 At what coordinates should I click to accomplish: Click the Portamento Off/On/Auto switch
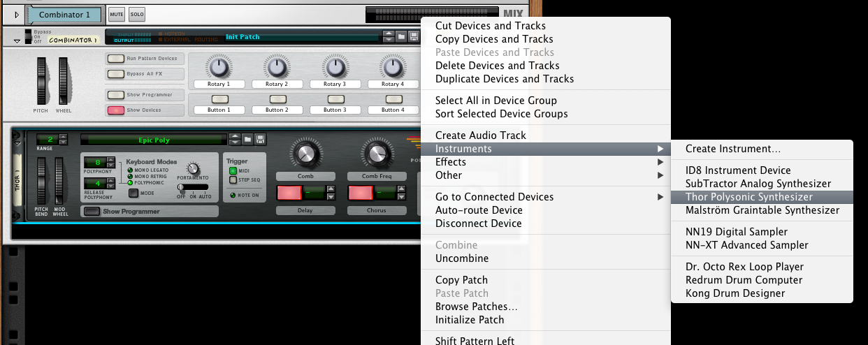[192, 187]
